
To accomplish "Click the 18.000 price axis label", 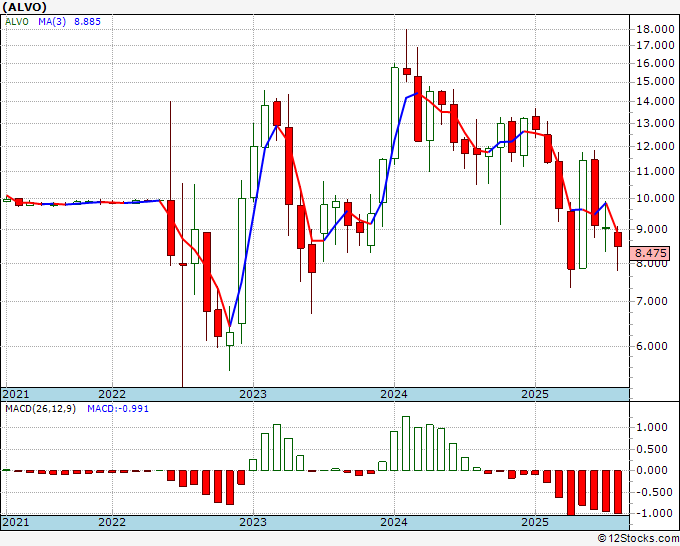I will 655,29.
